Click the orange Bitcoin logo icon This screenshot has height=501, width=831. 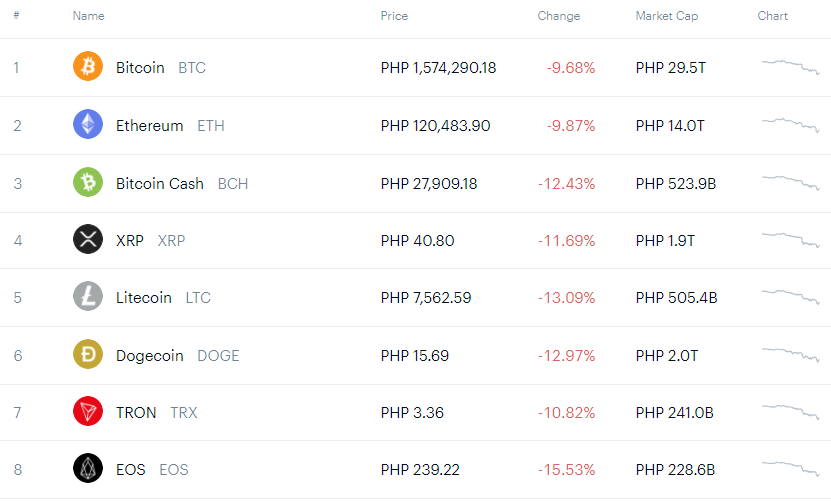tap(87, 66)
